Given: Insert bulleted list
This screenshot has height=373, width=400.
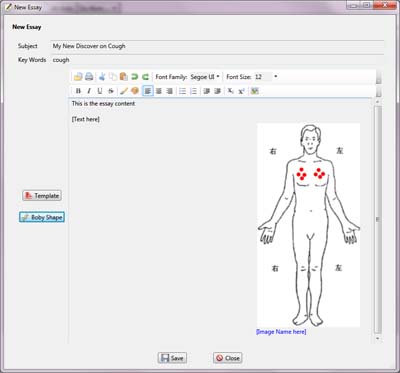Looking at the screenshot, I should point(182,91).
